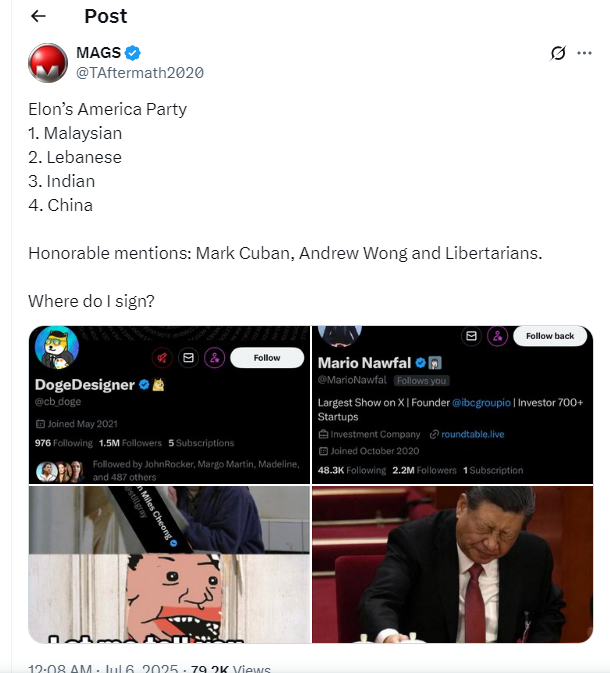
Task: Toggle the muted notifications icon on DogeDesigner
Action: [x=162, y=358]
